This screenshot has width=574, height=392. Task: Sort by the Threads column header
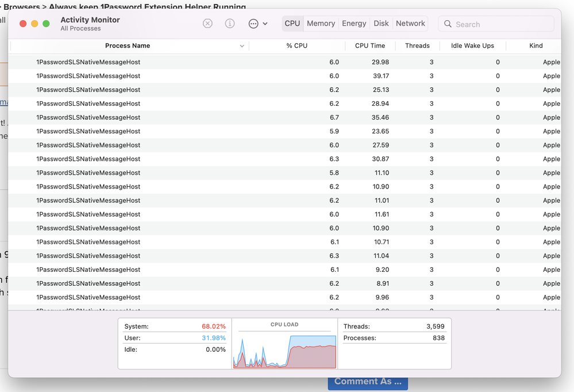417,46
